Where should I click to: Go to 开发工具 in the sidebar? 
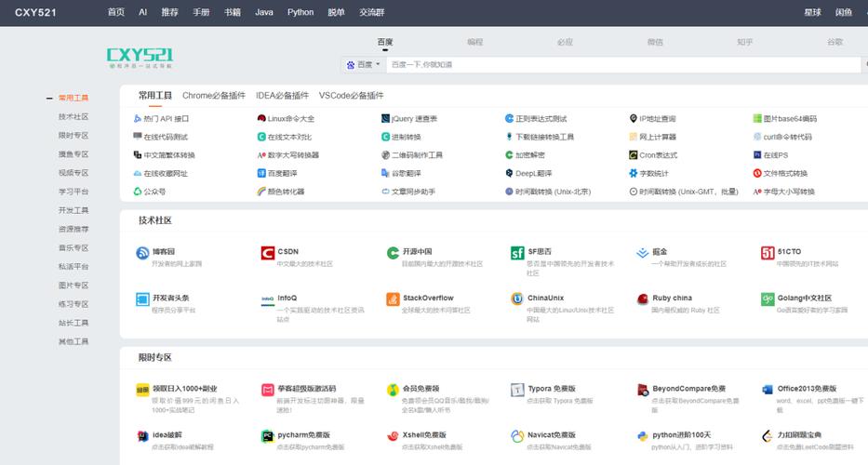pyautogui.click(x=73, y=210)
